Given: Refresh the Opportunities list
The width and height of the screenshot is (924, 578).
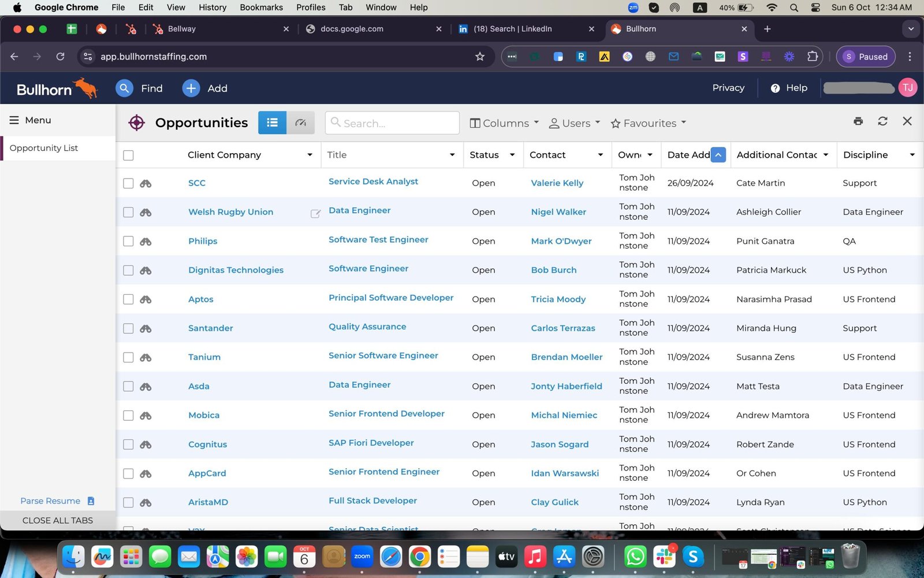Looking at the screenshot, I should (882, 121).
